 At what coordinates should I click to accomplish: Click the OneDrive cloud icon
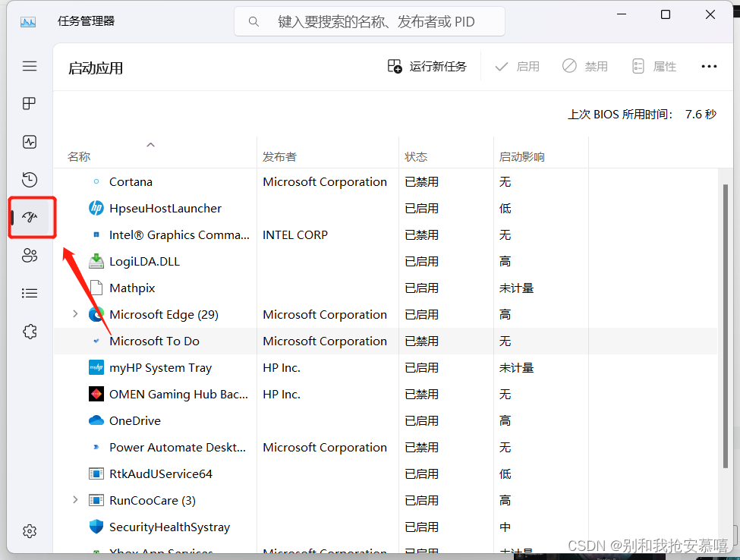tap(96, 420)
